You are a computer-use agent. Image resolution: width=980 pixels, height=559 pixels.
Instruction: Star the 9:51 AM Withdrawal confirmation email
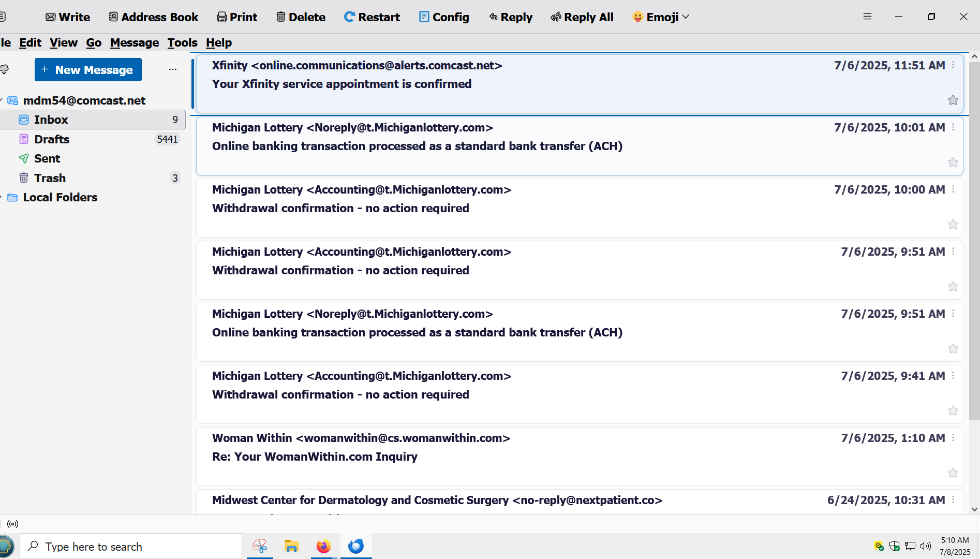(953, 287)
